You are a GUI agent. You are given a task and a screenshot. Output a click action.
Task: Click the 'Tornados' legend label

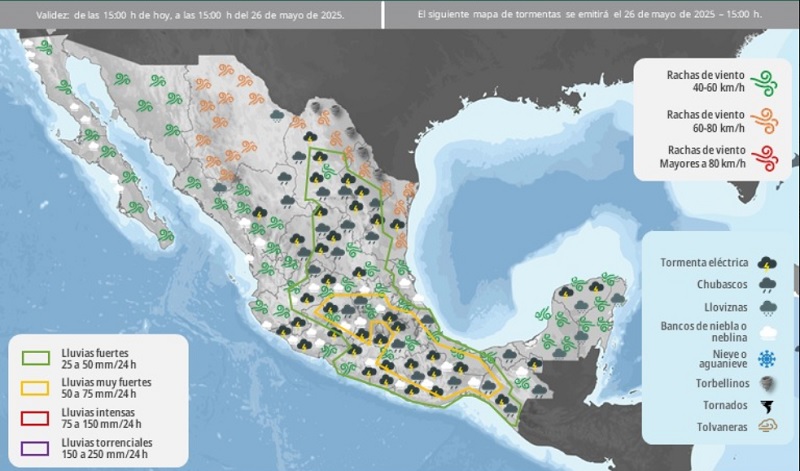tap(725, 405)
